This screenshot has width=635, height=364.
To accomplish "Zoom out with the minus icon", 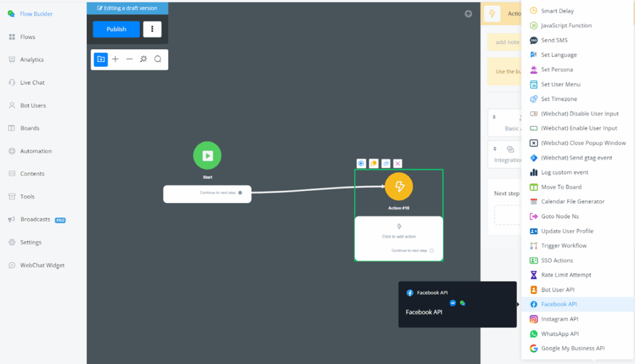I will click(x=130, y=59).
